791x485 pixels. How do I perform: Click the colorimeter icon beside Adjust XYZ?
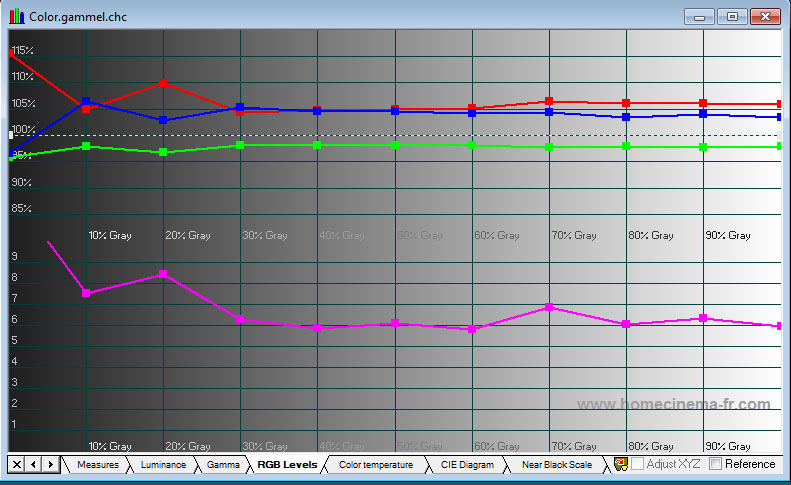pyautogui.click(x=620, y=464)
